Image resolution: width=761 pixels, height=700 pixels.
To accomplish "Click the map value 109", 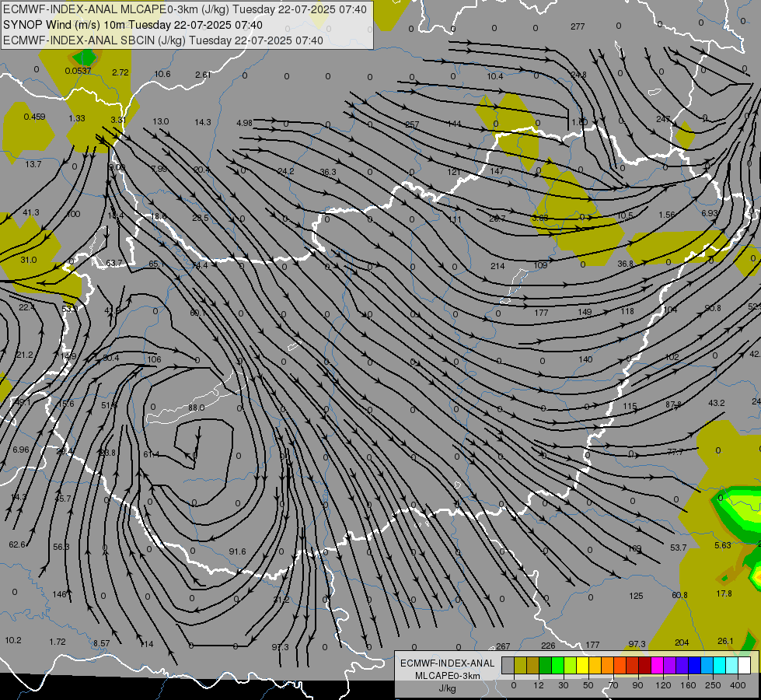I will pyautogui.click(x=540, y=265).
